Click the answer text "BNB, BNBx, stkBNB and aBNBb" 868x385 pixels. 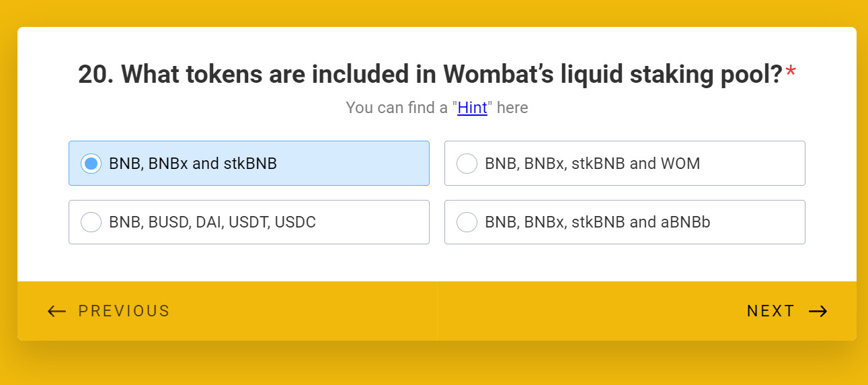pyautogui.click(x=598, y=222)
